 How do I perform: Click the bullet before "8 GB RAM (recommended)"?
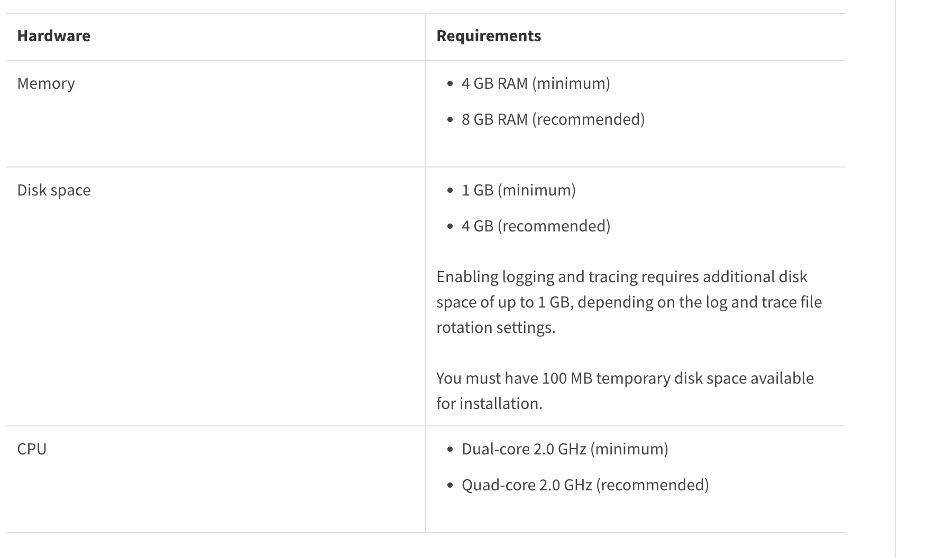[450, 120]
